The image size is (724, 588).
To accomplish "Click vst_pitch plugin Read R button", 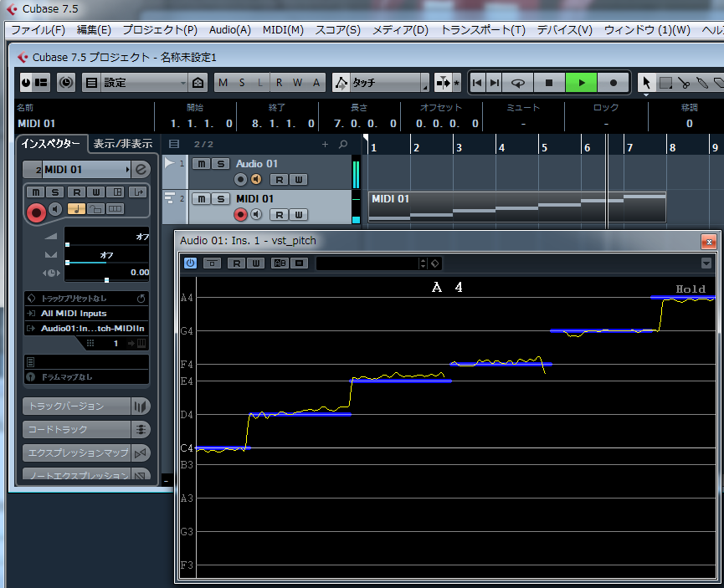I will [x=236, y=263].
